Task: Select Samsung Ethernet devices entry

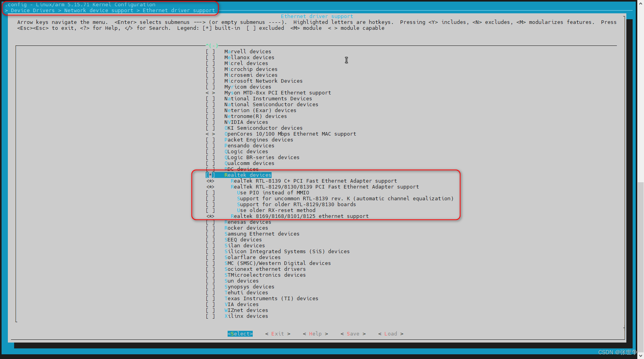Action: tap(262, 234)
